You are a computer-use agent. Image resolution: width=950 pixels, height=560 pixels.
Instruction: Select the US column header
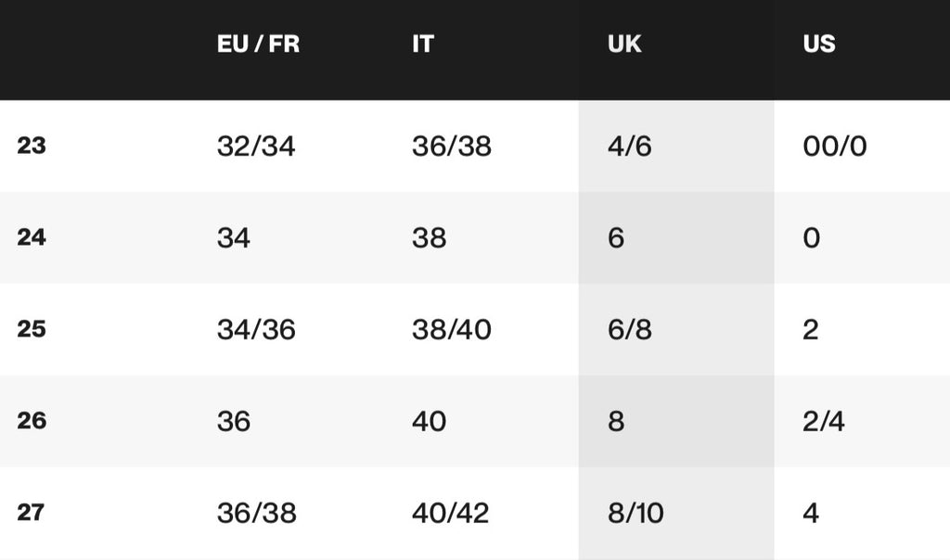tap(819, 44)
